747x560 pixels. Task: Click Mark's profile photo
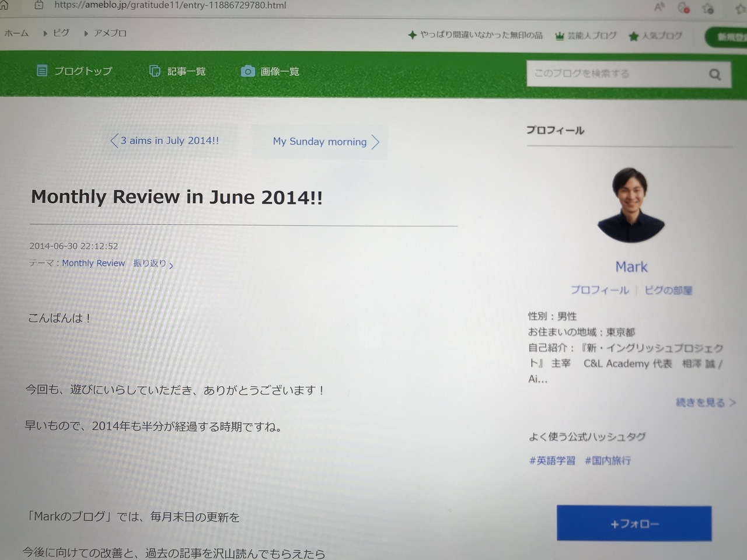[631, 205]
